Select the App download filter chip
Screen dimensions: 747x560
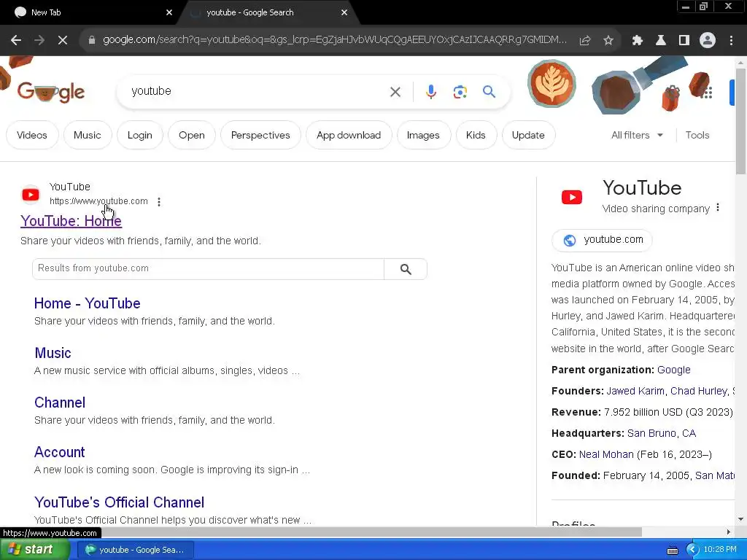(x=349, y=135)
